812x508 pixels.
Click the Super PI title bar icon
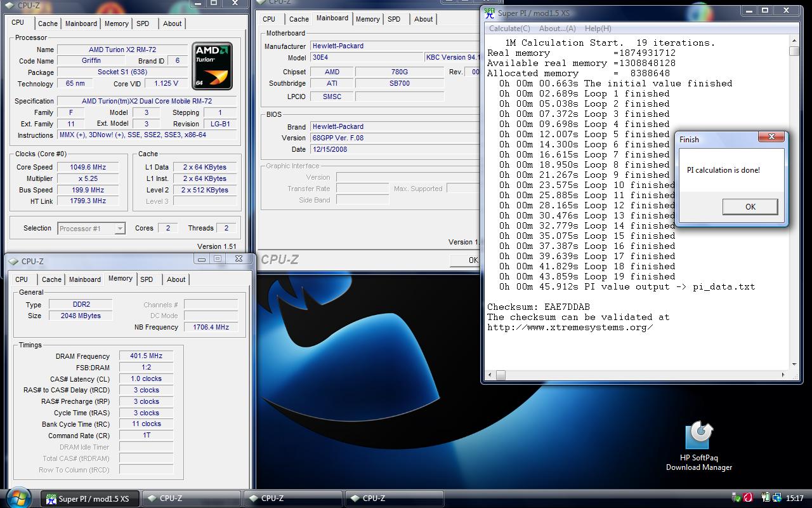click(x=490, y=11)
